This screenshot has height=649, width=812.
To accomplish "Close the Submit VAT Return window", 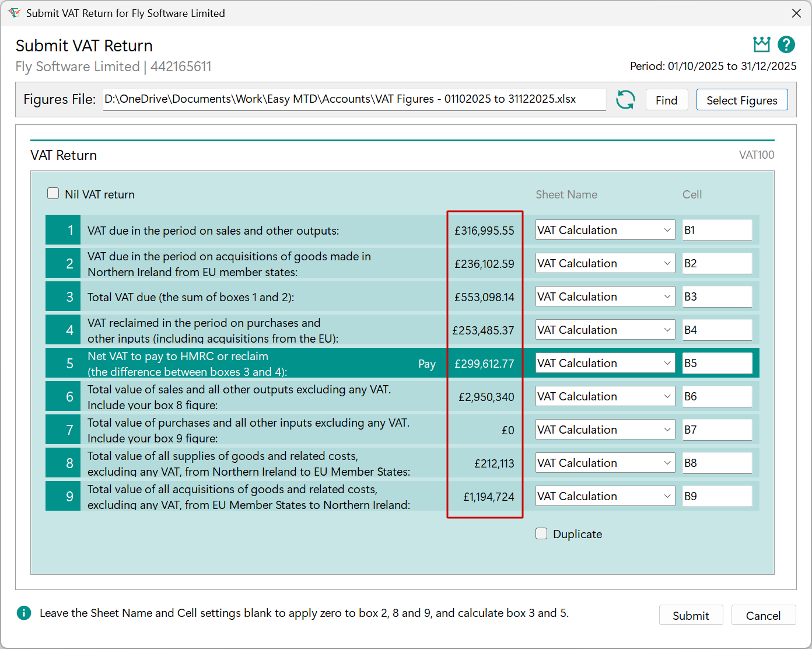I will (796, 13).
